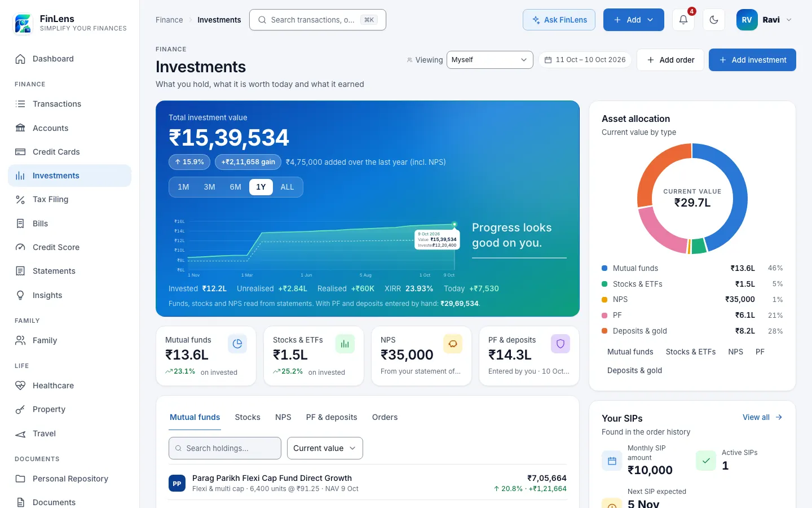
Task: Open Personal Repository
Action: click(x=69, y=479)
